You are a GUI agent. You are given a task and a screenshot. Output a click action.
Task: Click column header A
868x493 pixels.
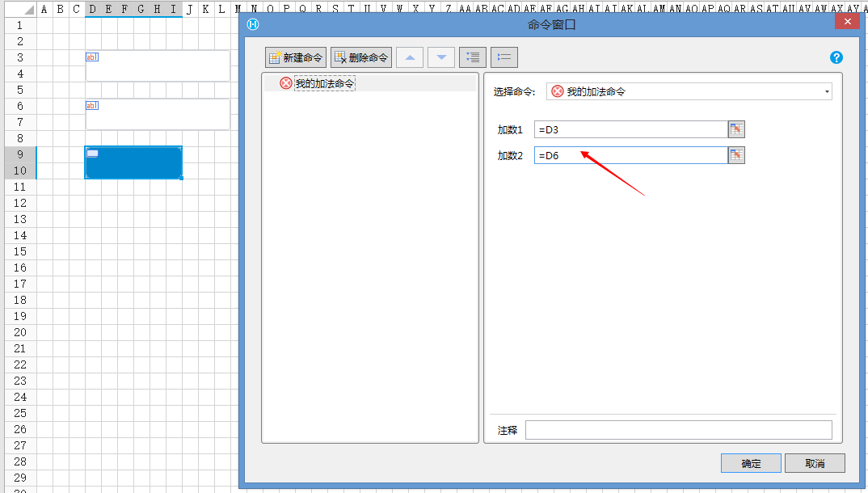(x=44, y=9)
